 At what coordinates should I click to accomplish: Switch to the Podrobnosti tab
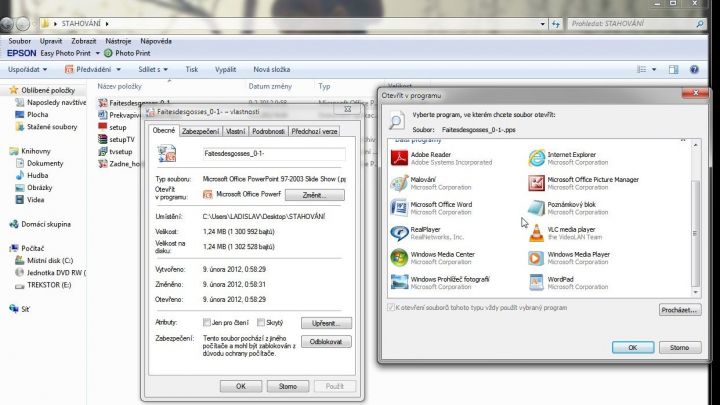tap(268, 131)
